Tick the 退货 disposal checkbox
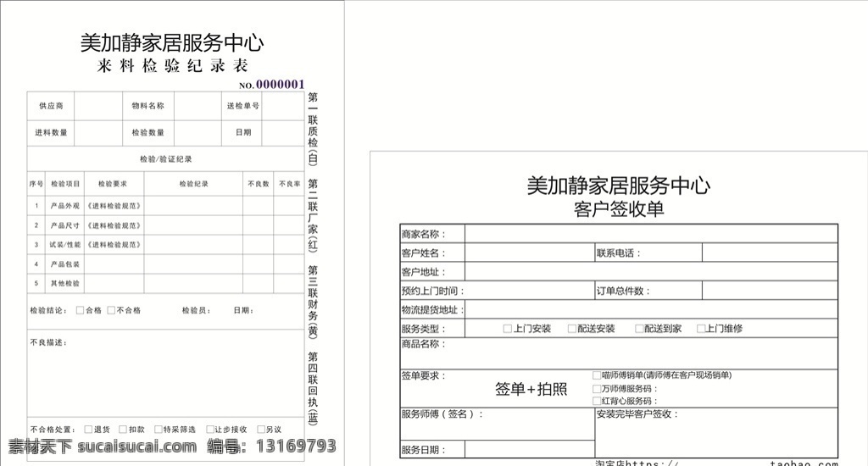The image size is (868, 466). tap(88, 430)
